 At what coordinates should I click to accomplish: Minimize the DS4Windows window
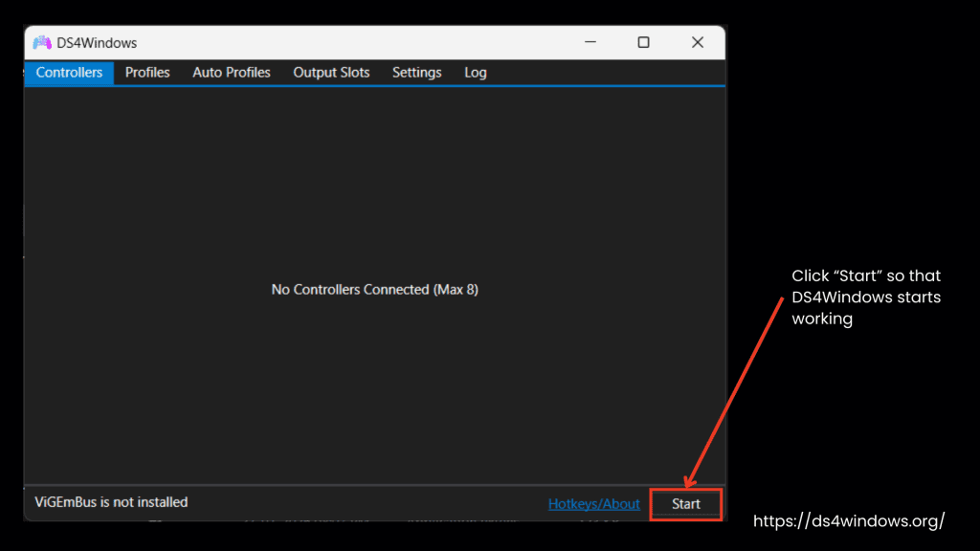pos(590,42)
